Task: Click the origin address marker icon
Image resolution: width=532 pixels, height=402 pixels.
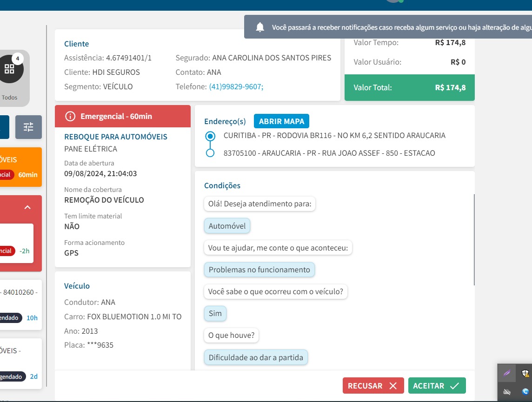Action: pos(210,136)
